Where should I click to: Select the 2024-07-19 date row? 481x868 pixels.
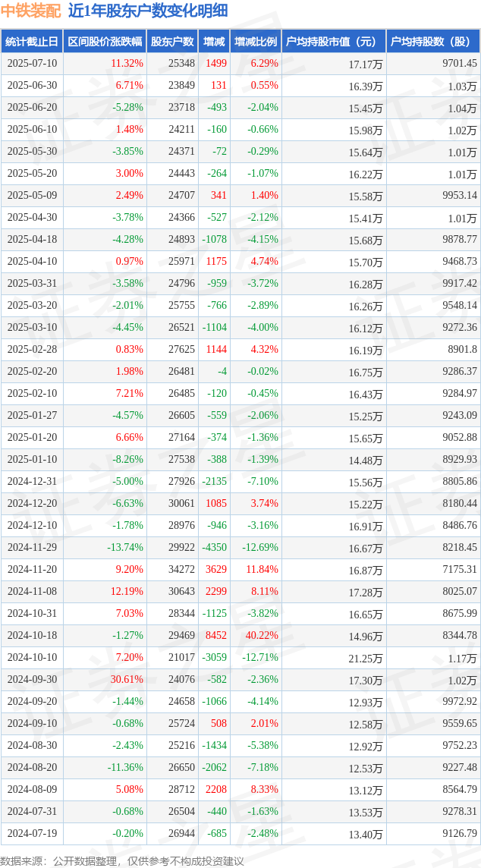240,833
